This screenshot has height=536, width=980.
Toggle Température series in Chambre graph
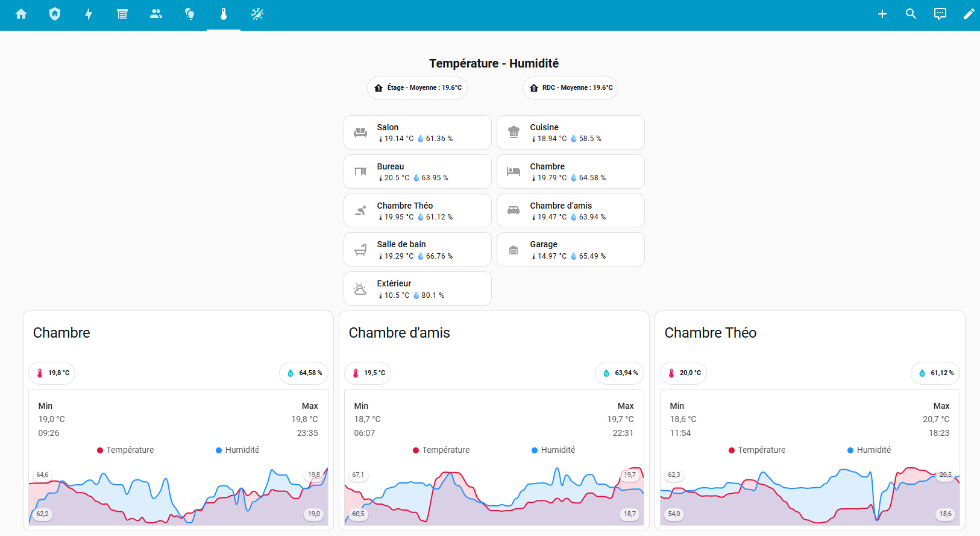pyautogui.click(x=125, y=450)
